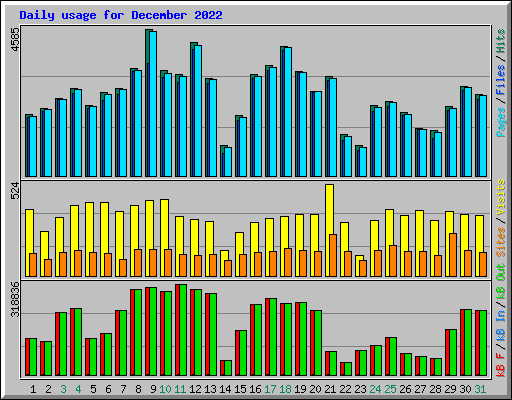Click the cyan hits bar for day 23
The width and height of the screenshot is (512, 400).
(363, 162)
